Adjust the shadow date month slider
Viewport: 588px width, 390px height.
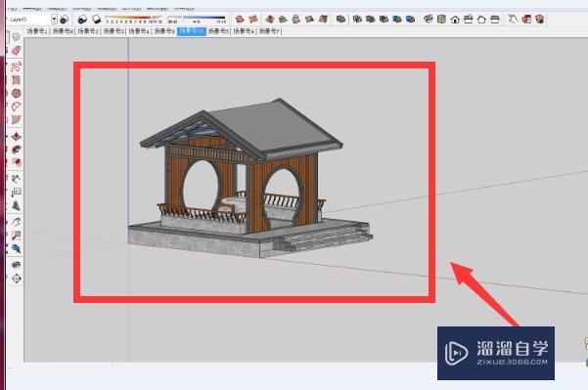134,20
